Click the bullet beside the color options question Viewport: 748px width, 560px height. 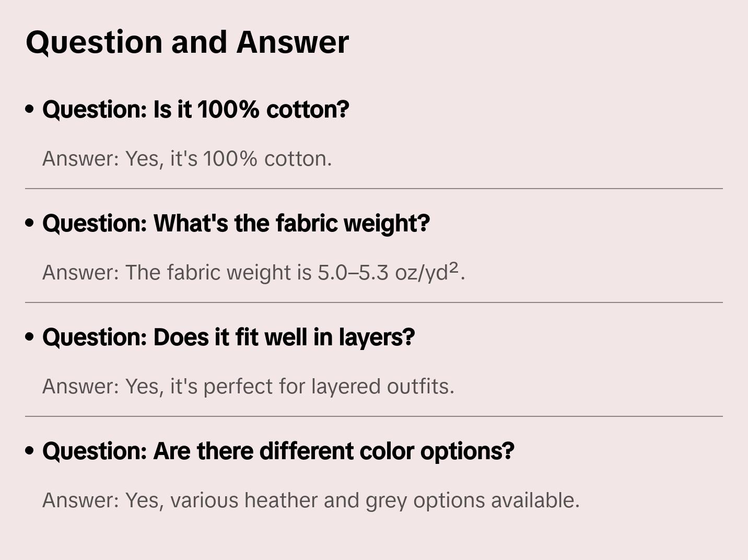[30, 451]
